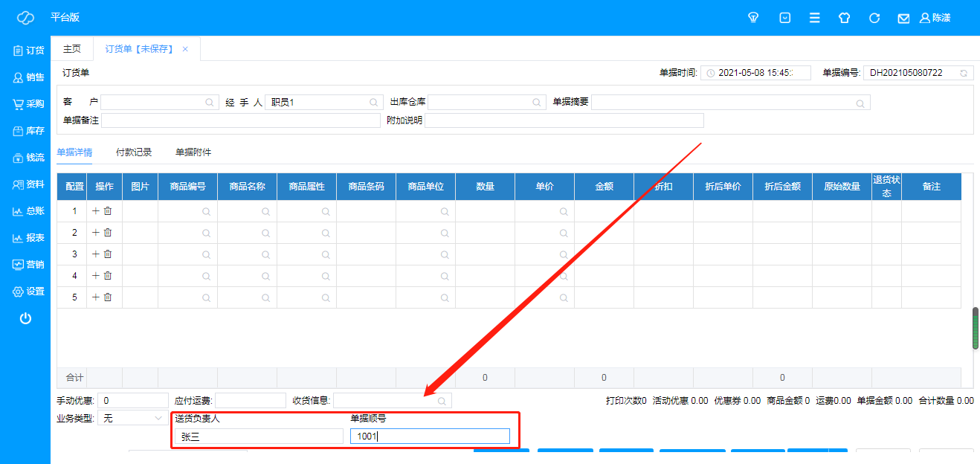This screenshot has height=464, width=980.
Task: Click the 单据时间 date-time field
Action: tap(755, 73)
